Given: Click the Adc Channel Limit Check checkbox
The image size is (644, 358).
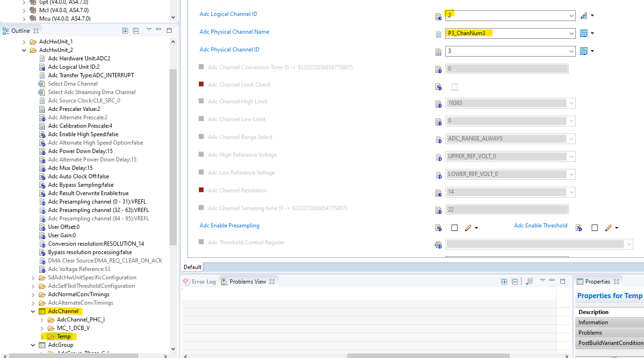Looking at the screenshot, I should point(454,87).
